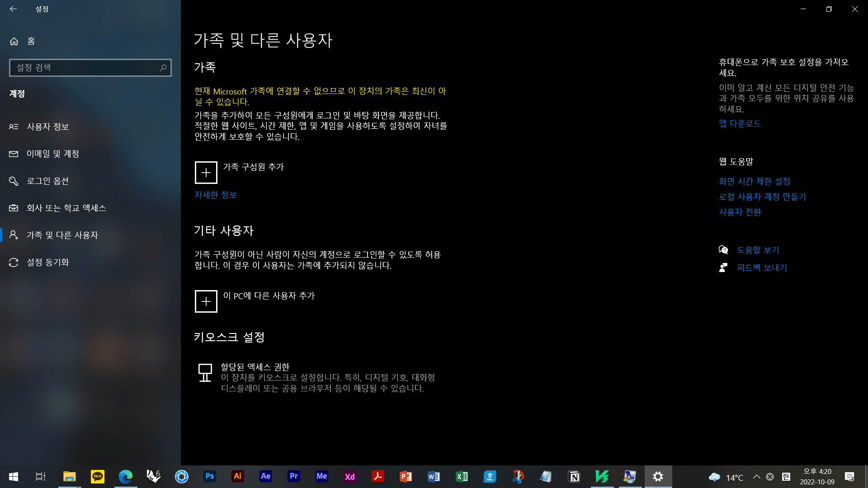Image resolution: width=868 pixels, height=488 pixels.
Task: Focus the 설정 검색 input field
Action: coord(84,68)
